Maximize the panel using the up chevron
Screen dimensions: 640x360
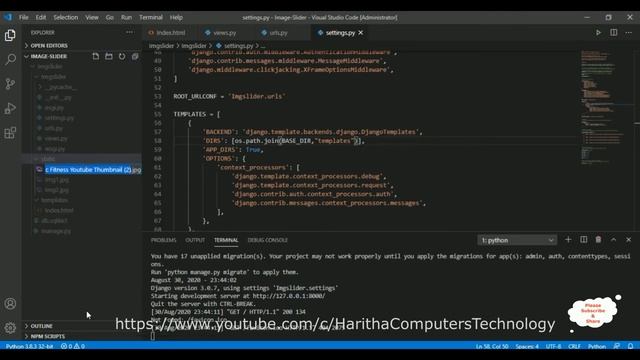[613, 240]
